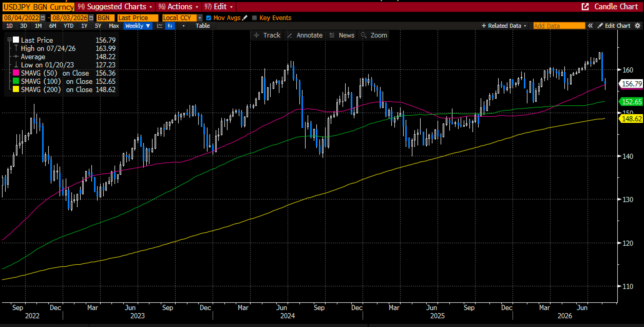Enable the Key Events checkbox
Screen dimensions: 644x327
254,18
